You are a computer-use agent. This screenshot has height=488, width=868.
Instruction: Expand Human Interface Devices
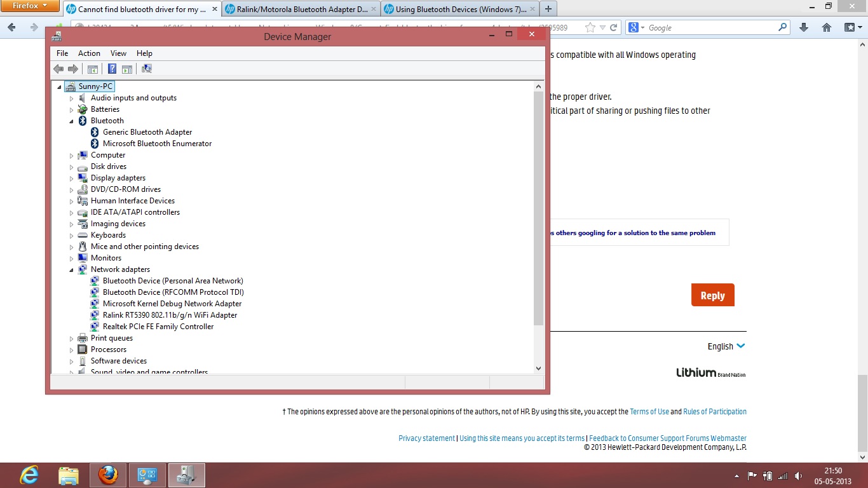click(x=72, y=201)
